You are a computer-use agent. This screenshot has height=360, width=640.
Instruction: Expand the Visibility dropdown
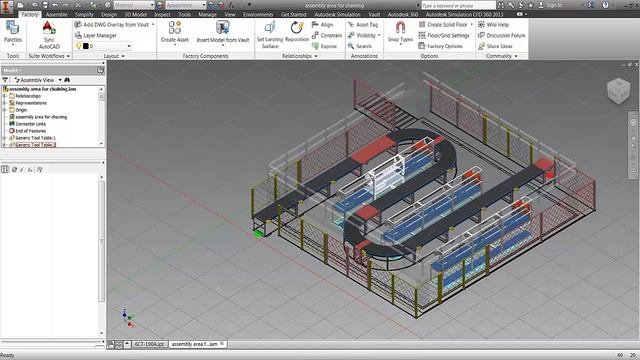tap(379, 36)
